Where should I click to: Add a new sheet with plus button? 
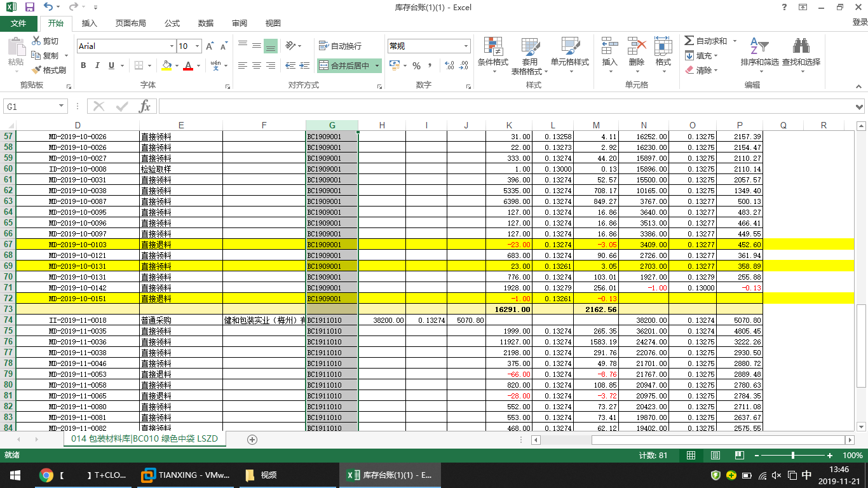pos(252,439)
